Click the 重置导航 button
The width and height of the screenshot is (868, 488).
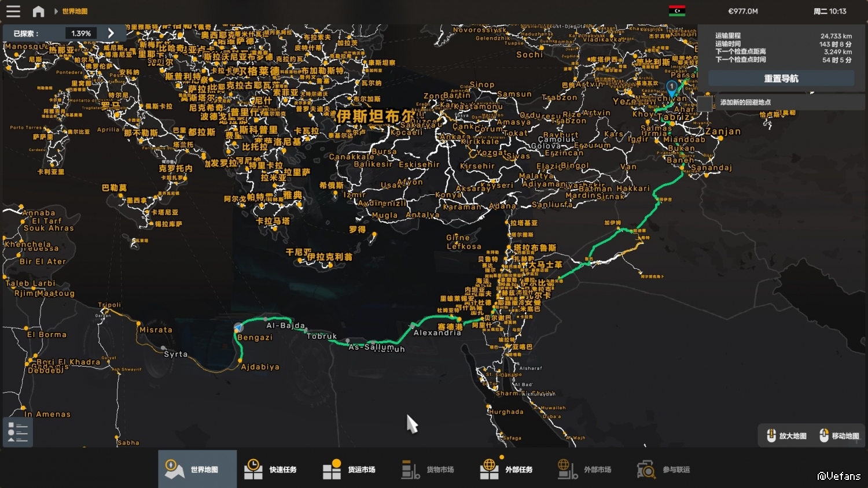point(781,79)
